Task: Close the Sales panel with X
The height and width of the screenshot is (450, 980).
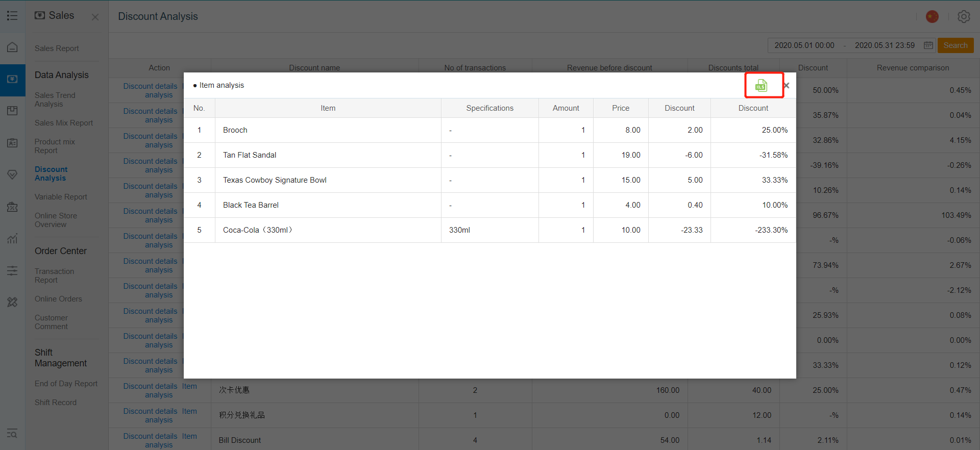Action: pyautogui.click(x=95, y=17)
